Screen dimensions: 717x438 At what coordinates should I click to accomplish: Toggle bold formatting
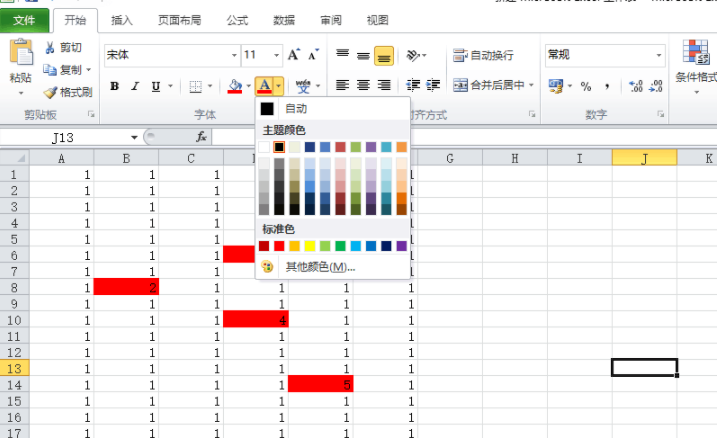tap(115, 86)
